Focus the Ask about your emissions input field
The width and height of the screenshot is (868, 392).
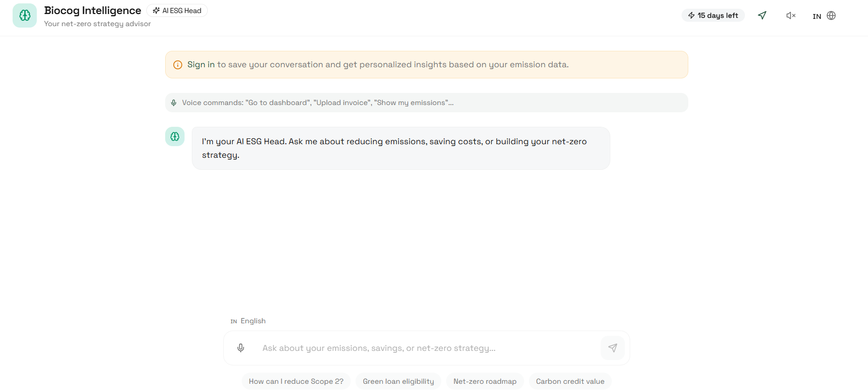point(426,348)
